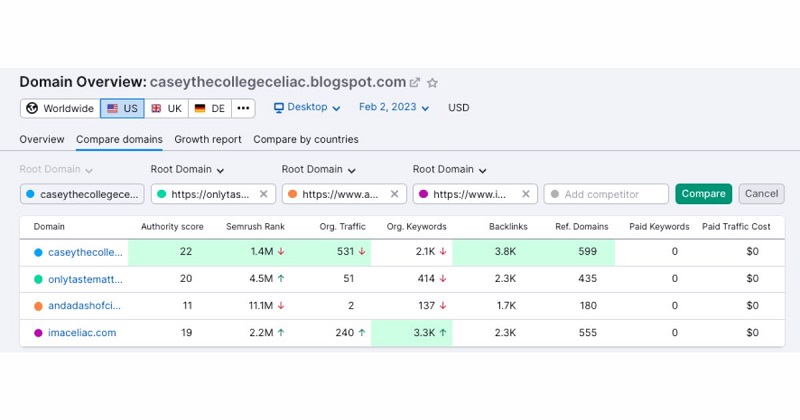Click the 137 organic keywords value
Screen dimensions: 800x420
click(x=426, y=305)
